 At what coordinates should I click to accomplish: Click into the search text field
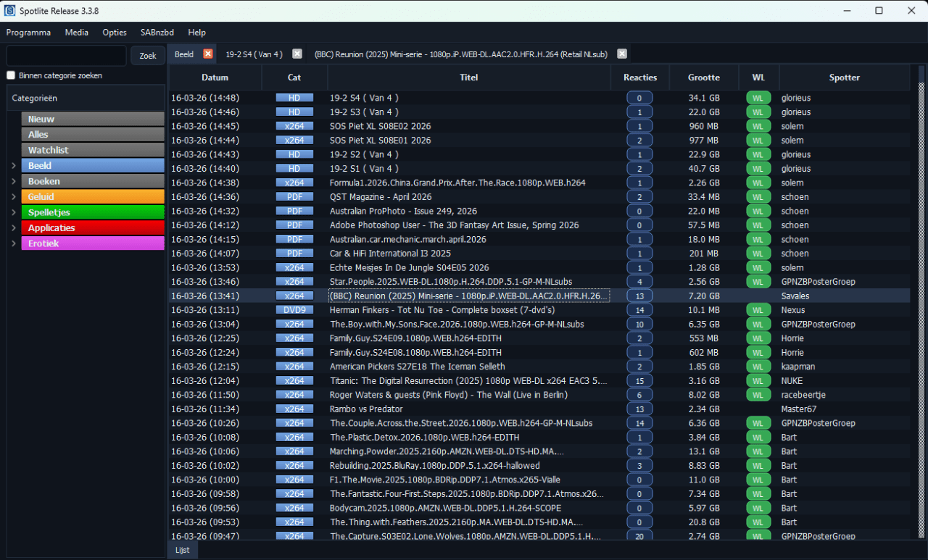point(67,56)
